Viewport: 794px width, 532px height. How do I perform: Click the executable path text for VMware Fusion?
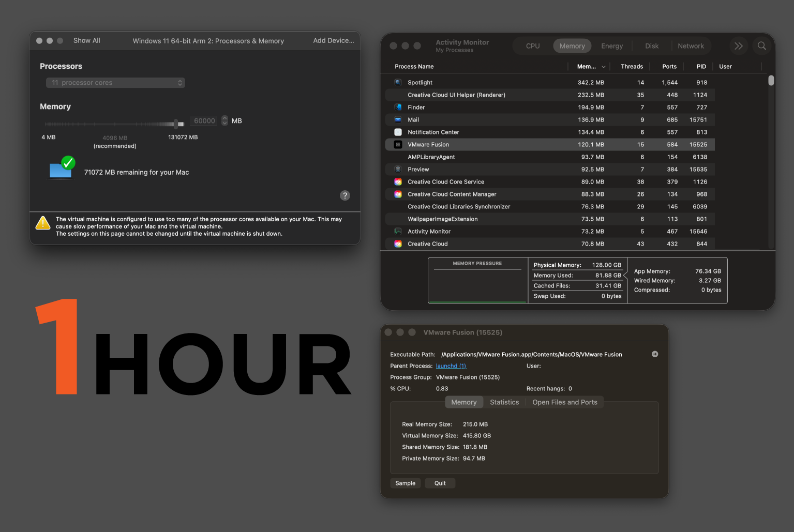[532, 355]
